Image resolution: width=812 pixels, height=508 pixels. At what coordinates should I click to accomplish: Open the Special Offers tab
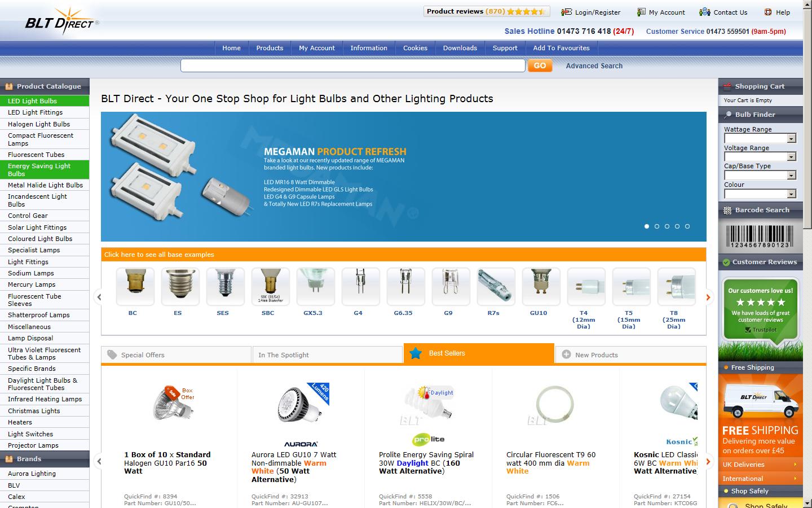176,355
